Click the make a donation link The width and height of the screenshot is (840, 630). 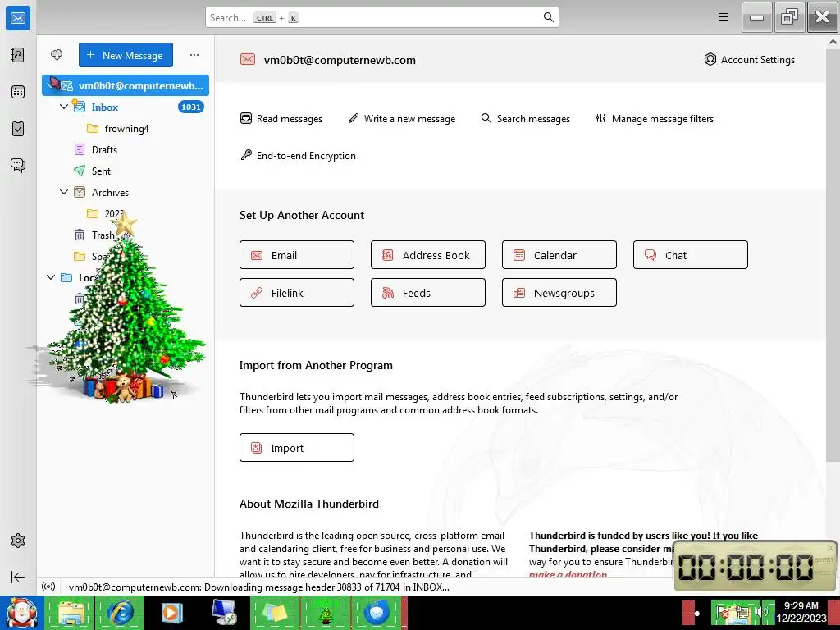pyautogui.click(x=568, y=573)
